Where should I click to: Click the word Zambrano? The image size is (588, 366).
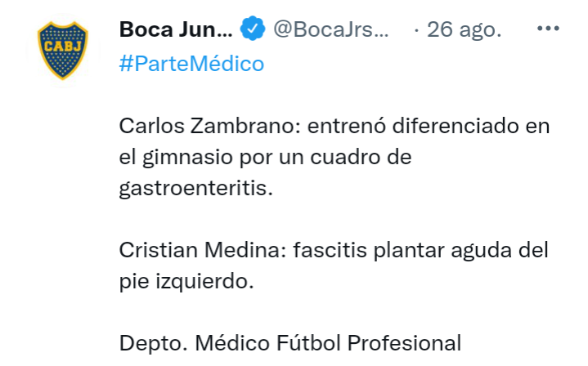click(x=245, y=126)
